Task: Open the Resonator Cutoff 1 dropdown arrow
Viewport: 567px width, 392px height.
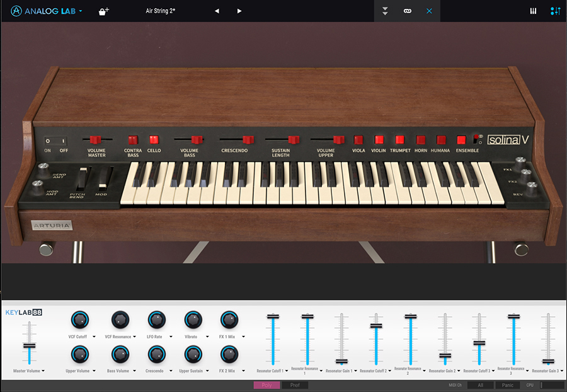Action: click(287, 371)
